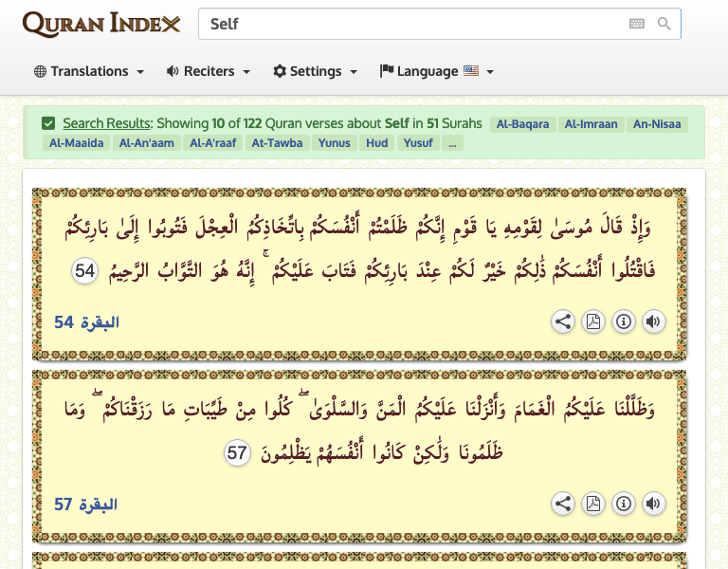Open the virtual keyboard icon in search box
This screenshot has width=728, height=569.
[637, 24]
